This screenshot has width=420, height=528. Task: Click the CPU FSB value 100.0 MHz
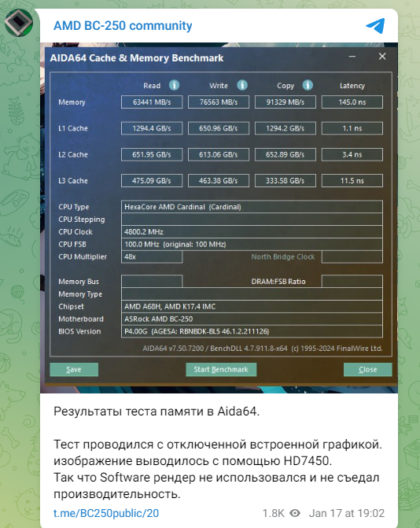point(252,244)
